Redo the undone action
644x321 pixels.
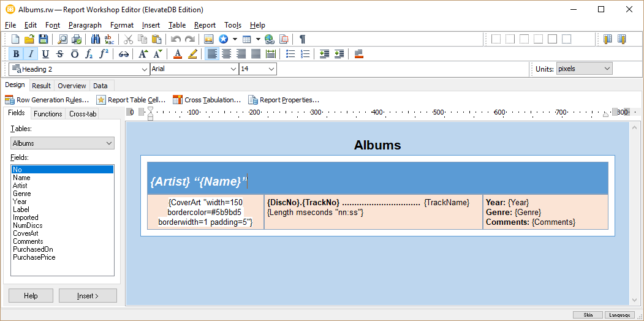(x=190, y=39)
